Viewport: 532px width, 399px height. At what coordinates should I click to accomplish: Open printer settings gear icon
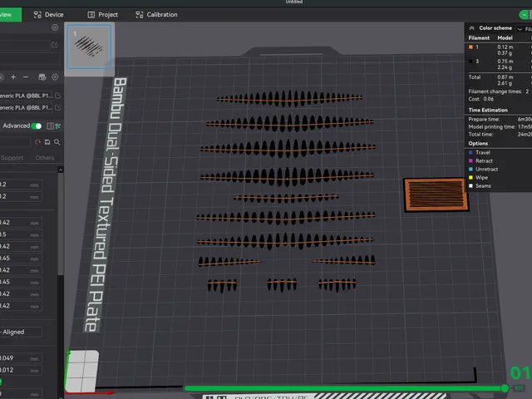click(x=55, y=27)
